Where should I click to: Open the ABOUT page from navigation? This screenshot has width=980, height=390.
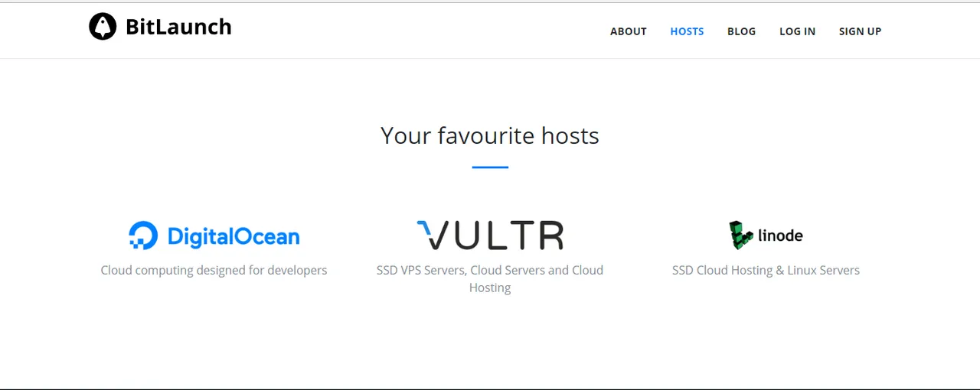[629, 31]
